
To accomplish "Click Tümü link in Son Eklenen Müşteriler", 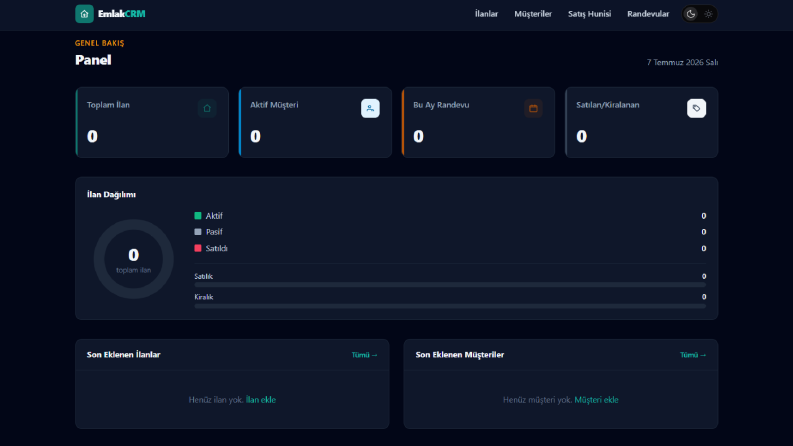I will pyautogui.click(x=693, y=355).
